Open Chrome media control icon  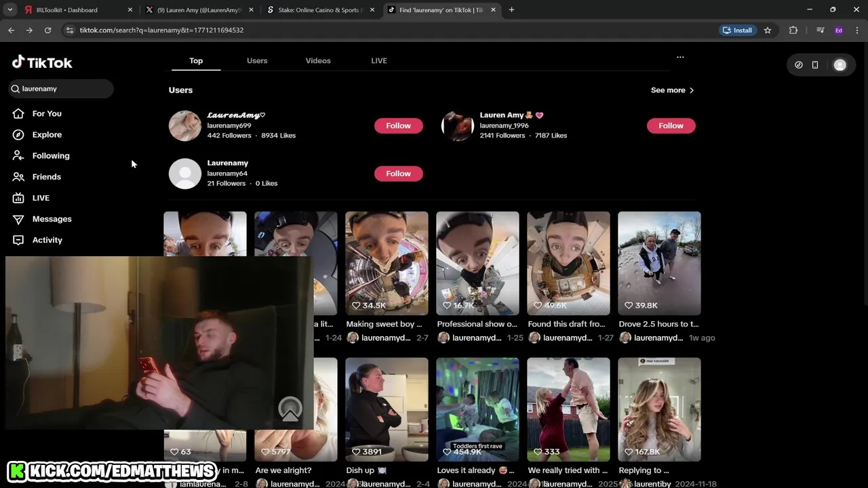820,30
